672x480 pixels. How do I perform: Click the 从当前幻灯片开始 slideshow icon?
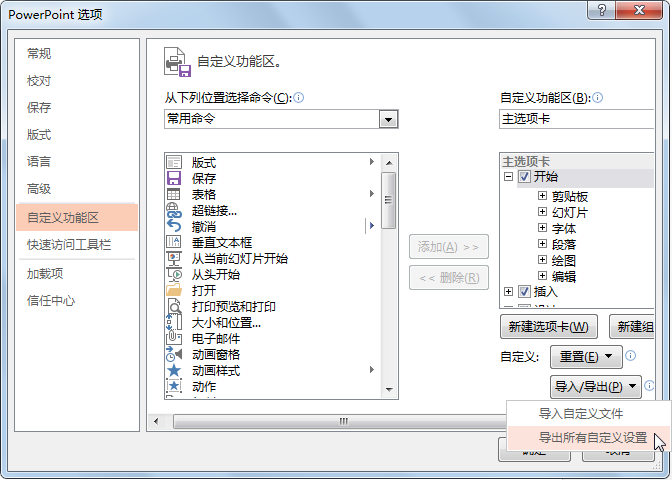(174, 258)
